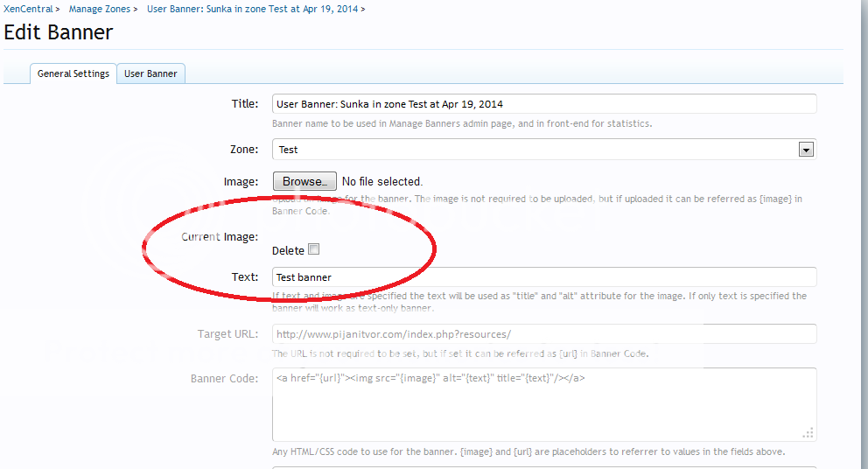The image size is (868, 469).
Task: Click into the Text field containing "Test banner"
Action: 543,277
